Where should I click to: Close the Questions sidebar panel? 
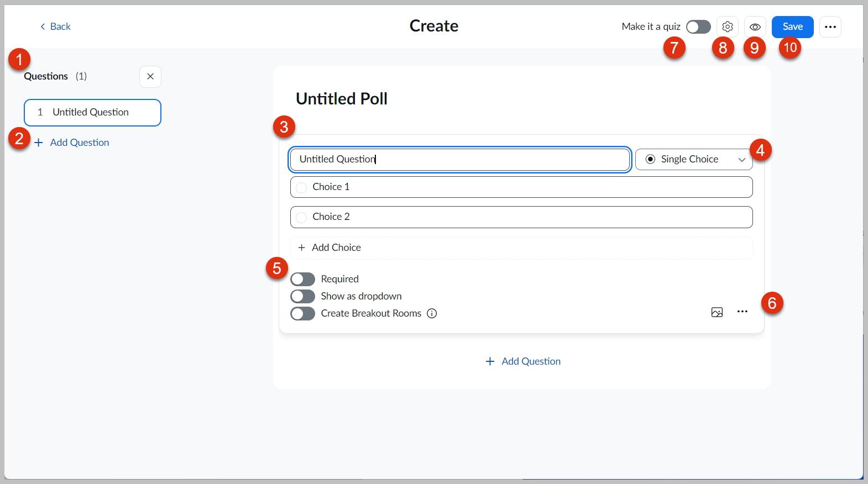pyautogui.click(x=150, y=76)
